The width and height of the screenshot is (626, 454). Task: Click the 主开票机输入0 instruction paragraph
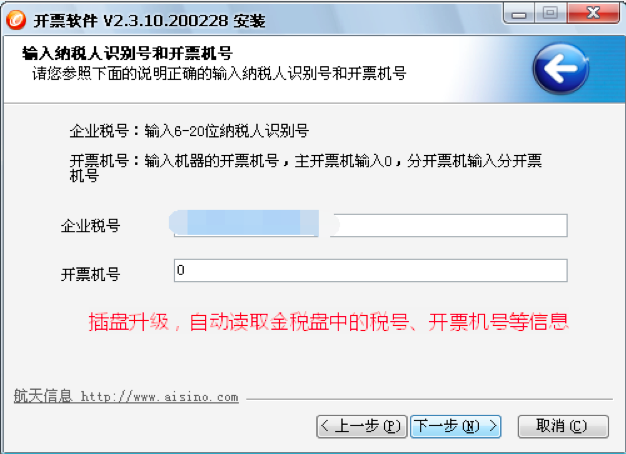click(x=305, y=168)
